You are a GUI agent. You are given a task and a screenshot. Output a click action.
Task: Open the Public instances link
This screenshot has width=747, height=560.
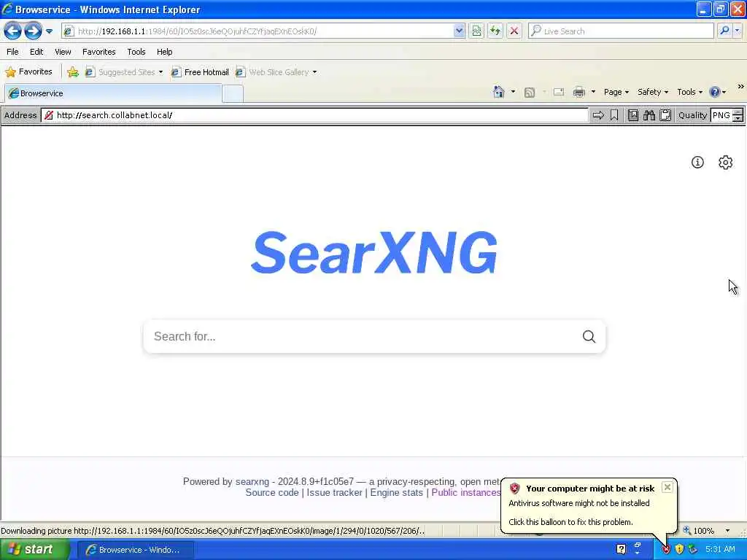click(466, 492)
